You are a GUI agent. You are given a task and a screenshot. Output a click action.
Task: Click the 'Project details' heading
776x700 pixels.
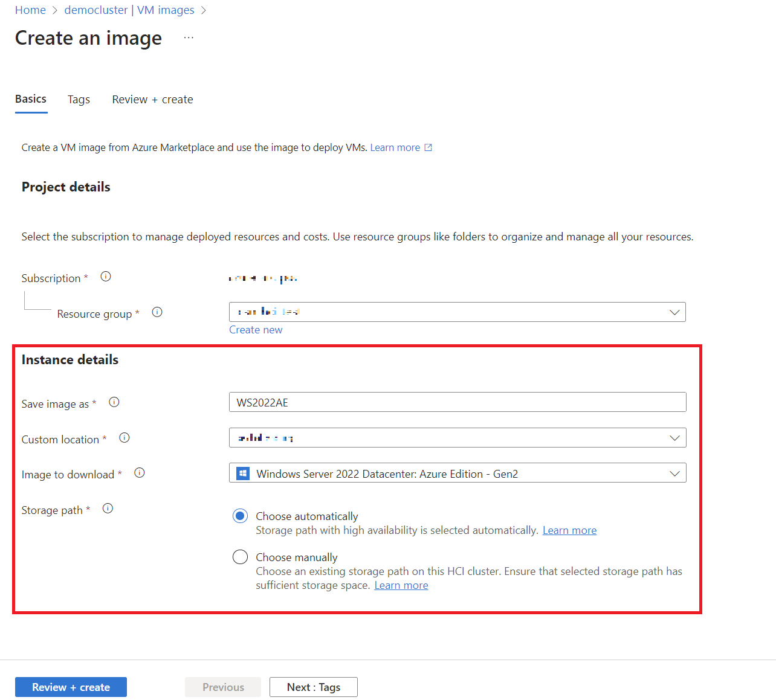pyautogui.click(x=66, y=187)
